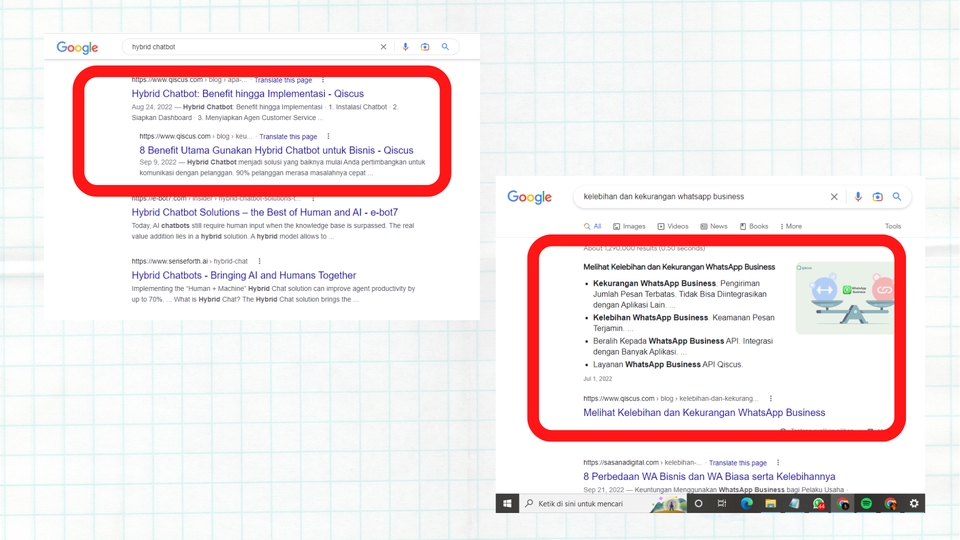The height and width of the screenshot is (540, 960).
Task: Switch to active Chrome window on taskbar
Action: tap(843, 503)
